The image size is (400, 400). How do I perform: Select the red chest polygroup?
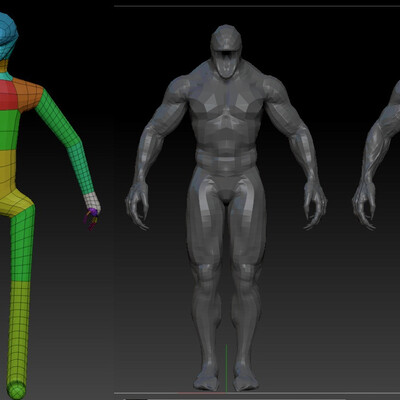pos(8,95)
